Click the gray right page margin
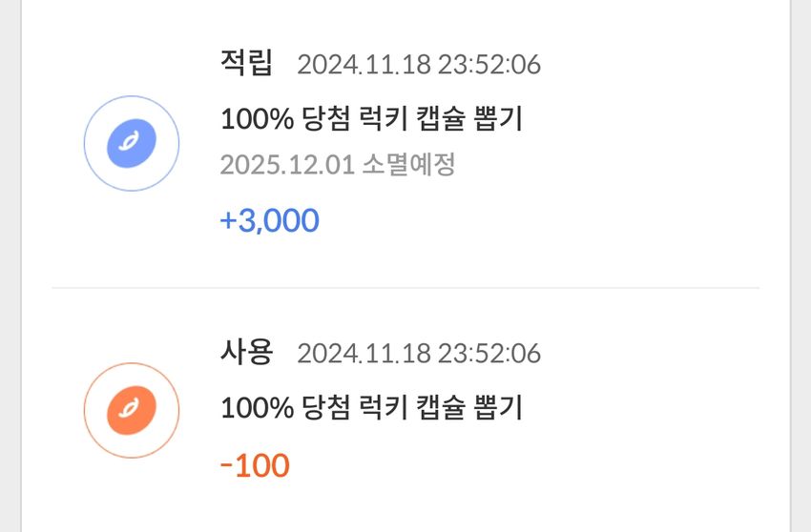The image size is (811, 532). pyautogui.click(x=801, y=266)
